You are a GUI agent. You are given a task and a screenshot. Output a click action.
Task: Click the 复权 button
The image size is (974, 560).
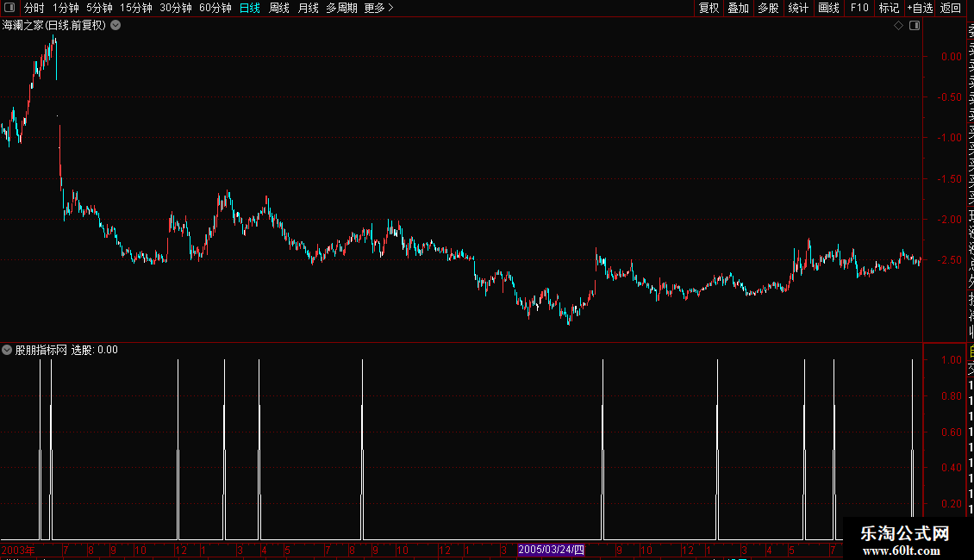(709, 8)
